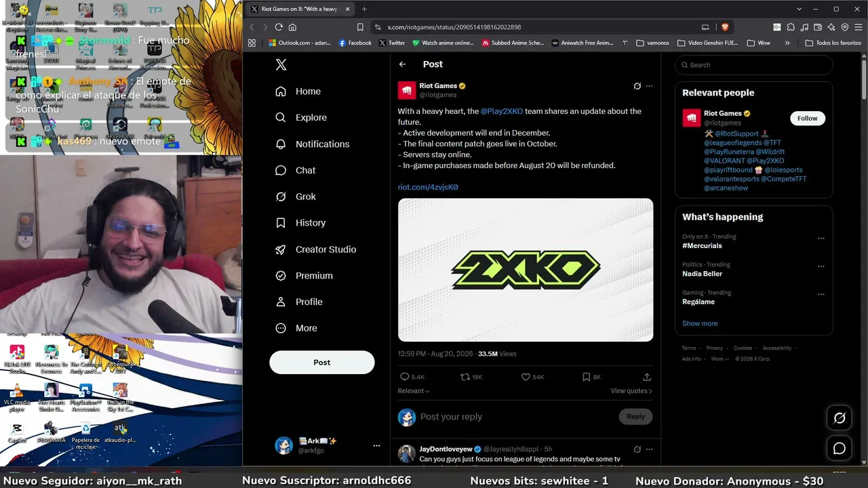Click Show more under What's happening
Viewport: 868px width, 488px height.
coord(700,323)
